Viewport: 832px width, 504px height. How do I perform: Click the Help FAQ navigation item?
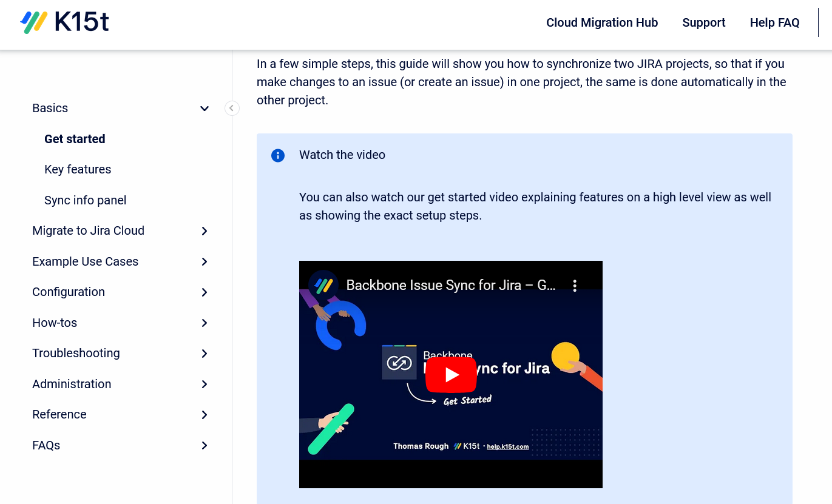coord(774,22)
